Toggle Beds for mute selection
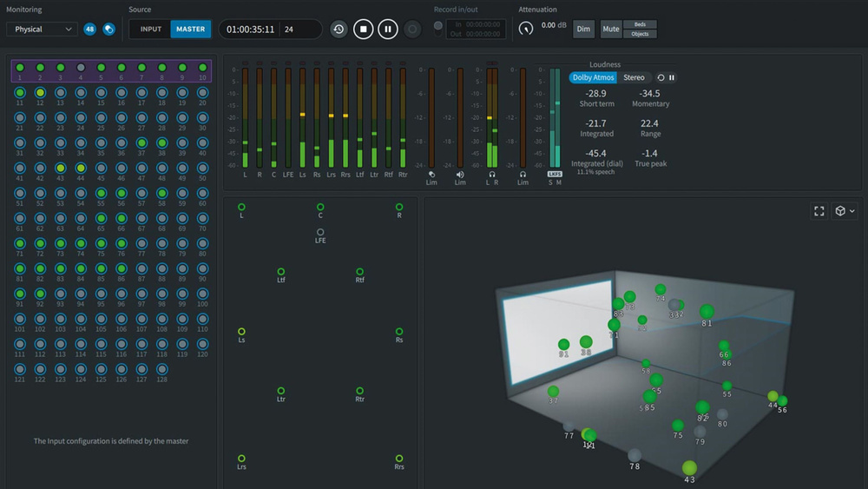This screenshot has width=868, height=489. 640,24
